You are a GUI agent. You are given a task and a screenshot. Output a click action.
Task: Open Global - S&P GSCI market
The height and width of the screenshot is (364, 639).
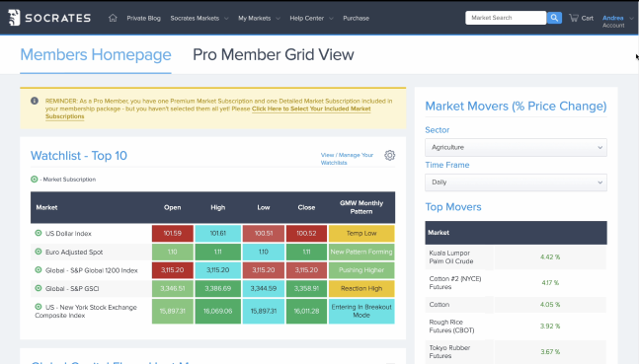pos(72,289)
